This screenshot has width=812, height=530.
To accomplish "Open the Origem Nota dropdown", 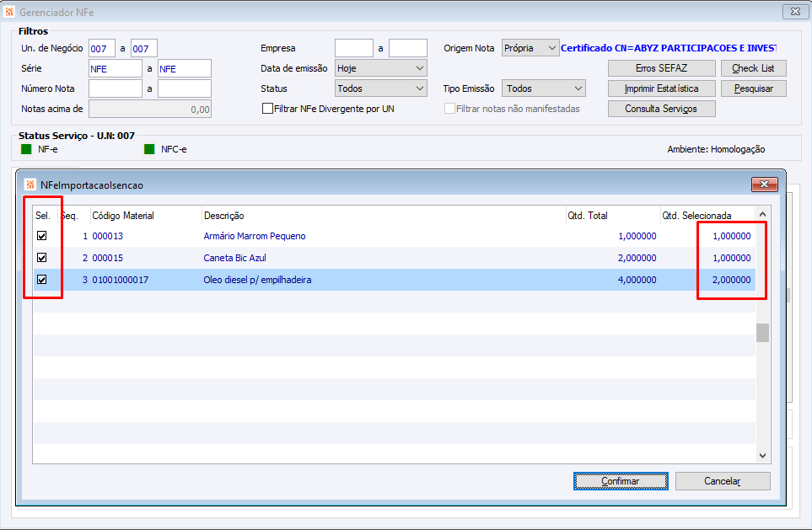I will pyautogui.click(x=530, y=48).
